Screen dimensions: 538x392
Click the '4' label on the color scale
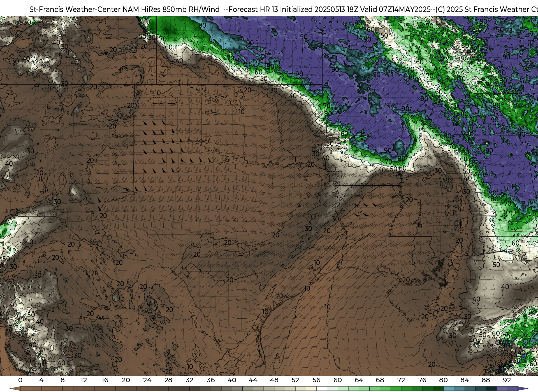41,380
